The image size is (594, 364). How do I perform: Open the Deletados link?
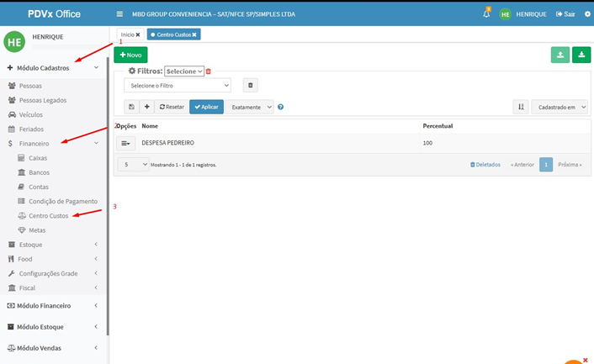tap(485, 165)
